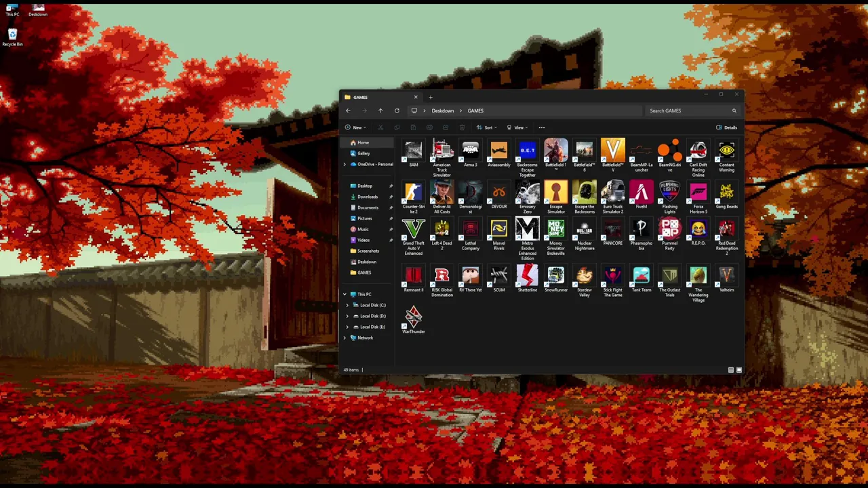Select Grand Theft Auto V Enhanced shortcut

tap(414, 237)
